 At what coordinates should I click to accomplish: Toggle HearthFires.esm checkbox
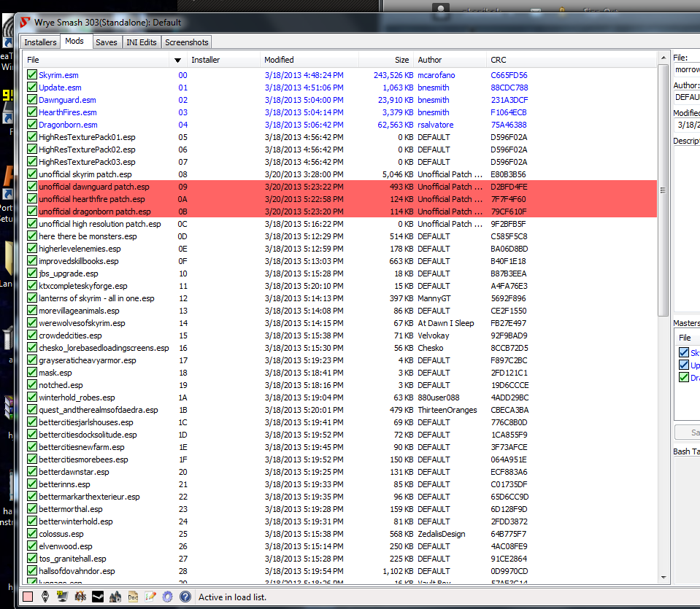[x=31, y=112]
